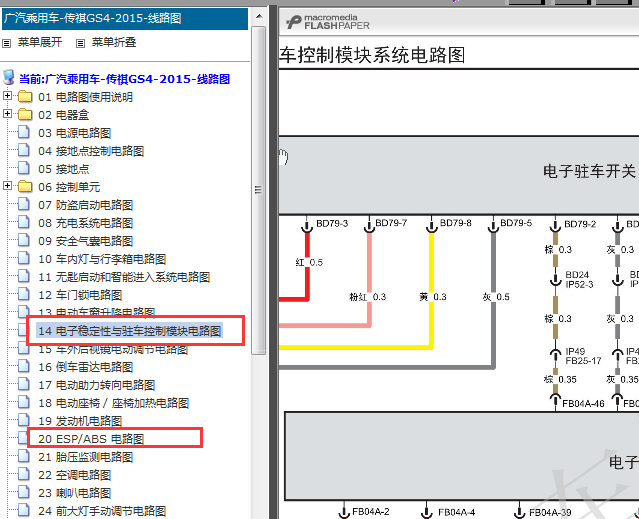
Task: Click the page icon beside 08 充电系统电路图
Action: (x=24, y=222)
